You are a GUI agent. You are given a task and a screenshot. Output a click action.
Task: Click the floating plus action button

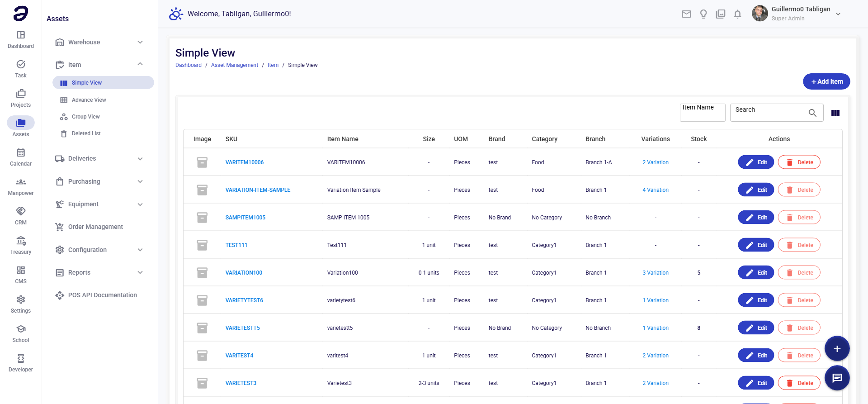[837, 349]
